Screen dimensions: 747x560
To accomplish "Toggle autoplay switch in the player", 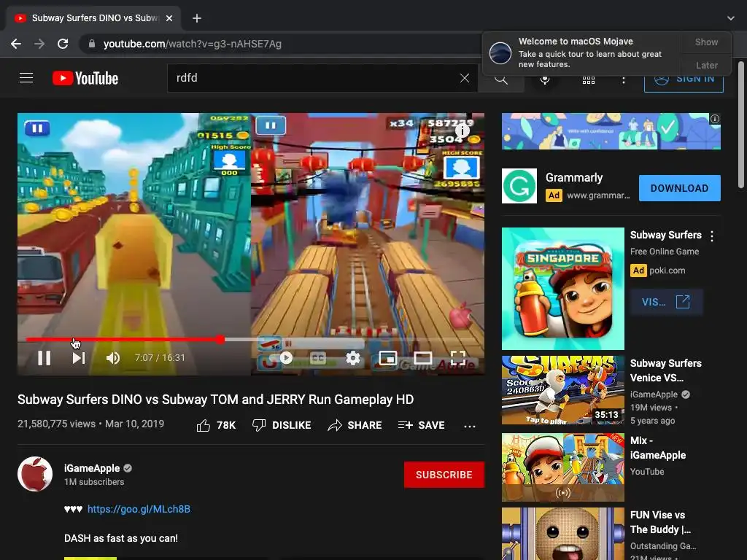I will (286, 357).
